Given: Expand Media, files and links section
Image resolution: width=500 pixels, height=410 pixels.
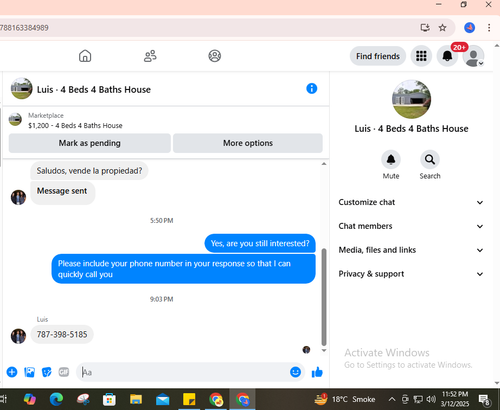Looking at the screenshot, I should coord(411,250).
